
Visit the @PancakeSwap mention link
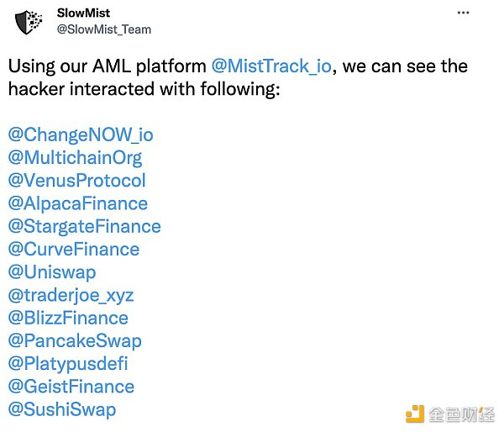[74, 340]
